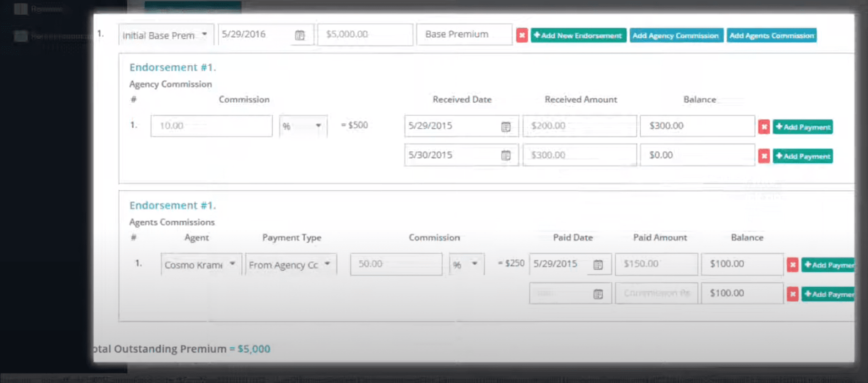Edit the $300.00 balance field
The image size is (868, 383).
point(697,126)
